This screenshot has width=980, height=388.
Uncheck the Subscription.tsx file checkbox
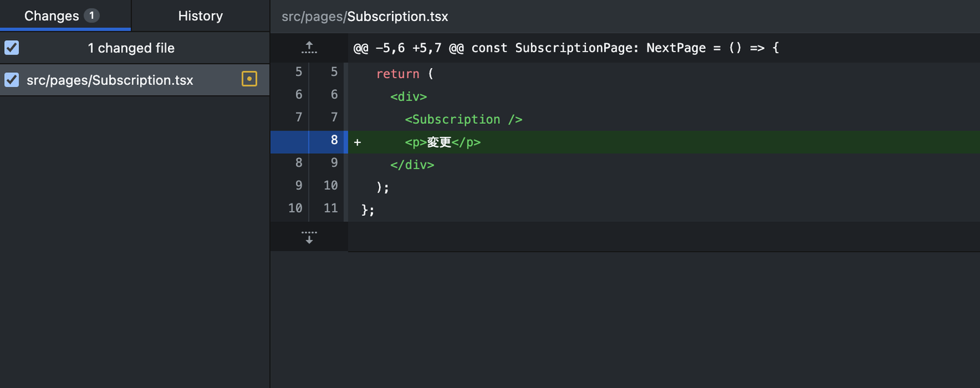click(12, 80)
